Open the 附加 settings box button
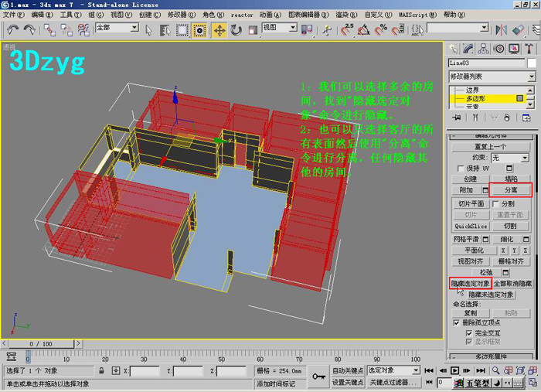 (485, 190)
